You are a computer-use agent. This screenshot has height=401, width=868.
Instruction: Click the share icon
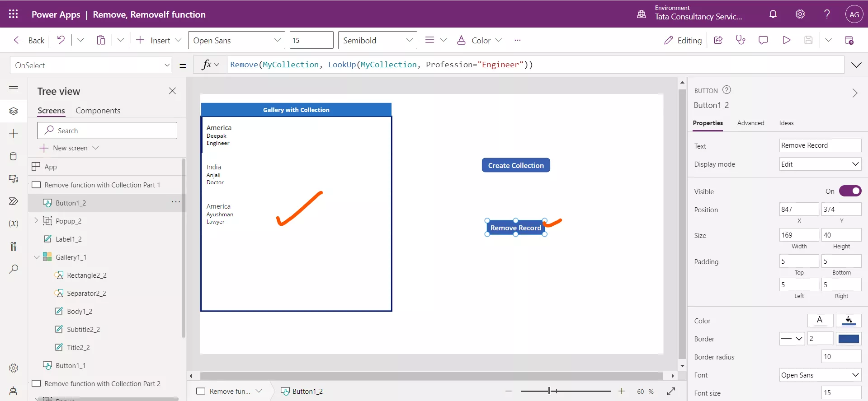point(718,40)
